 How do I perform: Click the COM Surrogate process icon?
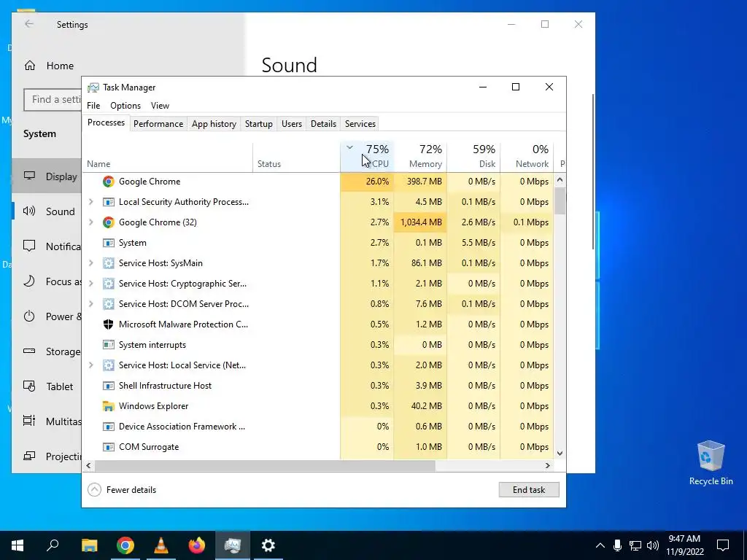click(109, 447)
